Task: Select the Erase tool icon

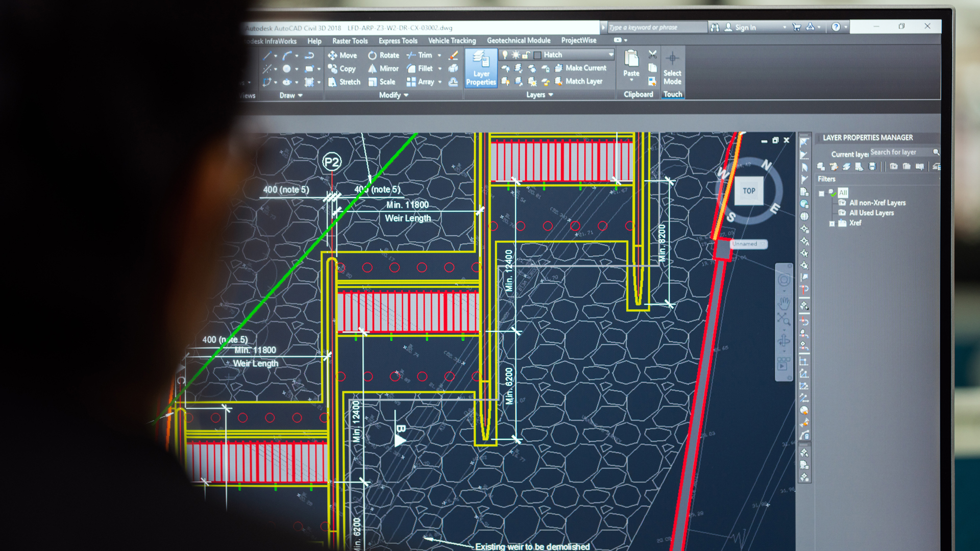Action: click(x=453, y=55)
